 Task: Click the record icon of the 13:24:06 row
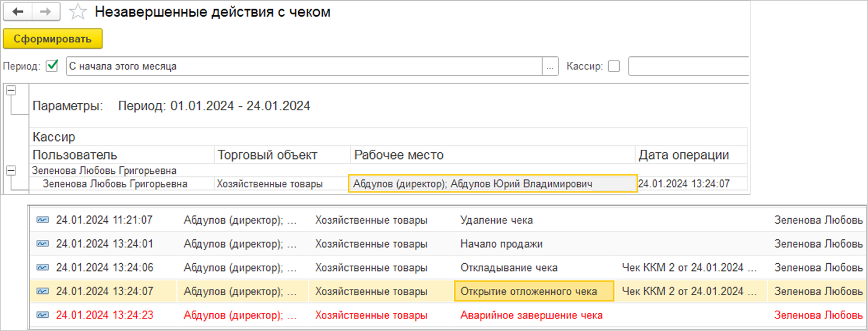click(x=43, y=267)
